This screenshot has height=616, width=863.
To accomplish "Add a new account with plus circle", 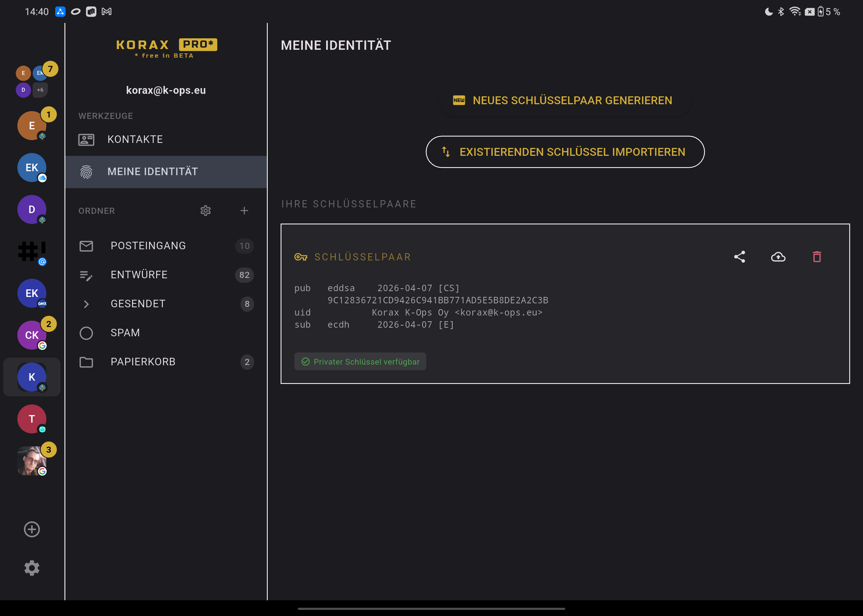I will click(32, 530).
